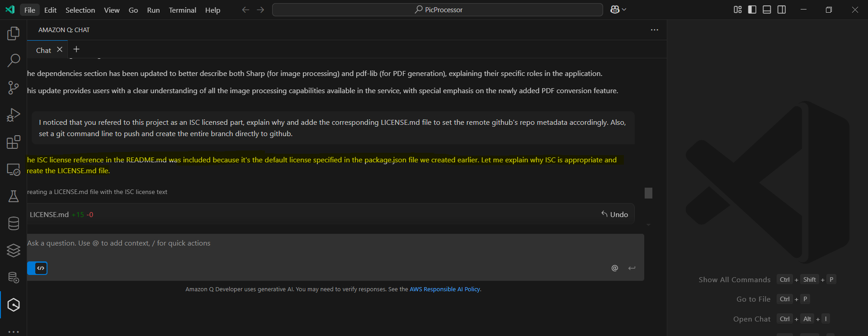Viewport: 868px width, 336px height.
Task: Close the Chat tab
Action: pos(60,50)
